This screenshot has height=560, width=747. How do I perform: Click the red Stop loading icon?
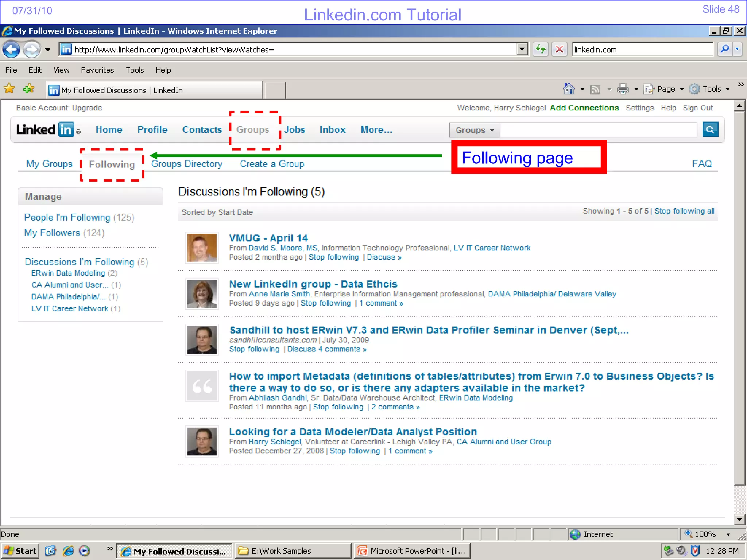[559, 49]
